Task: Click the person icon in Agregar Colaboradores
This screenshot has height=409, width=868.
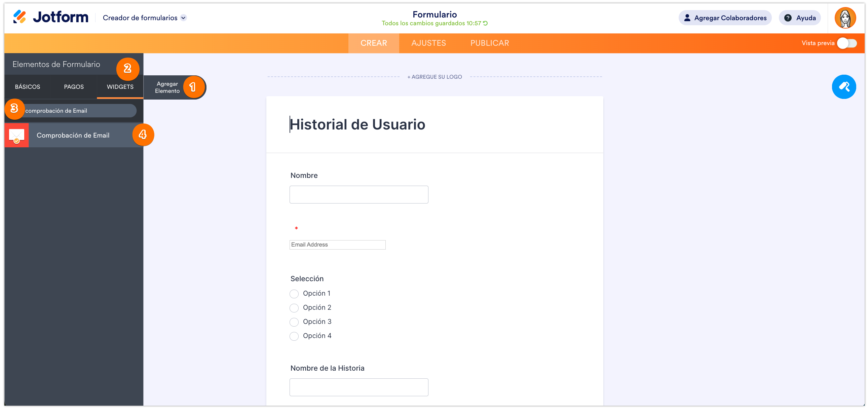Action: [x=687, y=18]
